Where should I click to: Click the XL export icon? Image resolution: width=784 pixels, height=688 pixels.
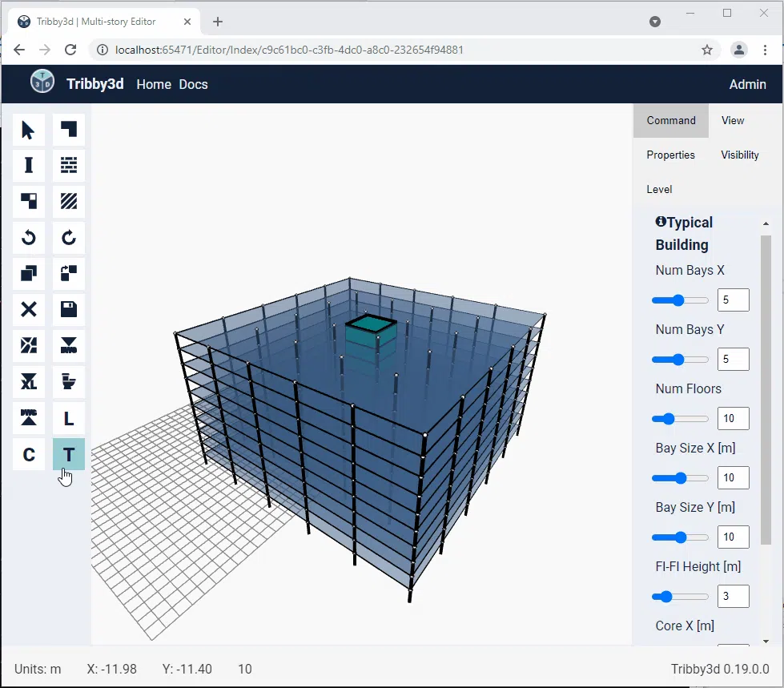[x=29, y=383]
